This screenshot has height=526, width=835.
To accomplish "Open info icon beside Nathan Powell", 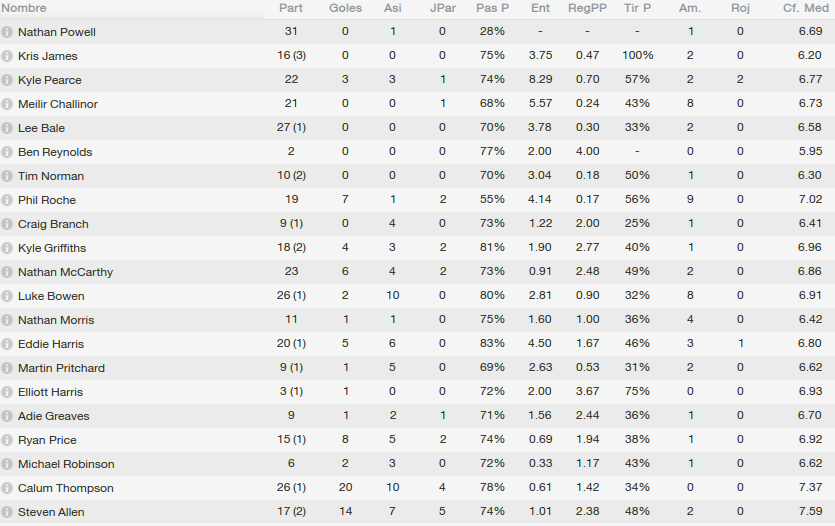I will 7,32.
